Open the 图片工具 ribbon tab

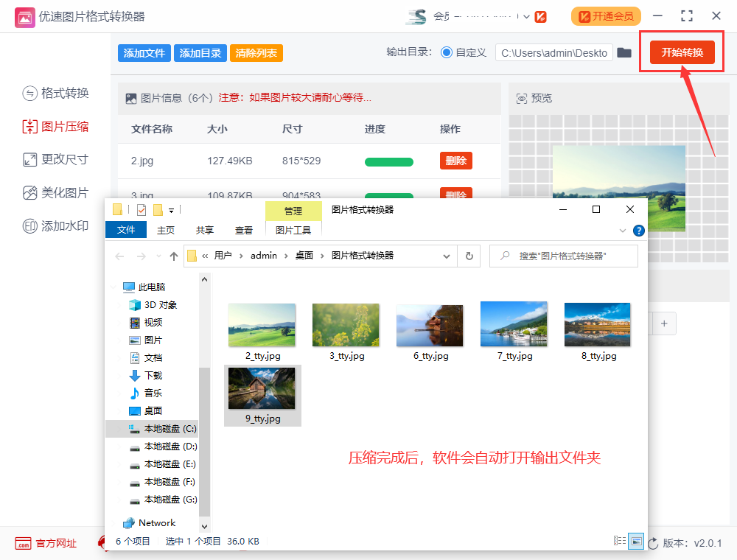[293, 229]
